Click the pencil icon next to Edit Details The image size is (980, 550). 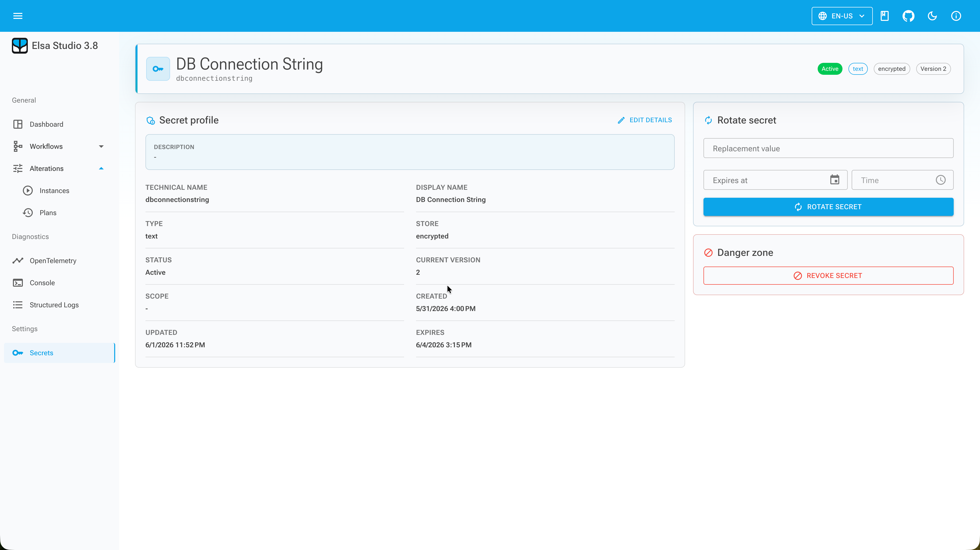point(621,120)
